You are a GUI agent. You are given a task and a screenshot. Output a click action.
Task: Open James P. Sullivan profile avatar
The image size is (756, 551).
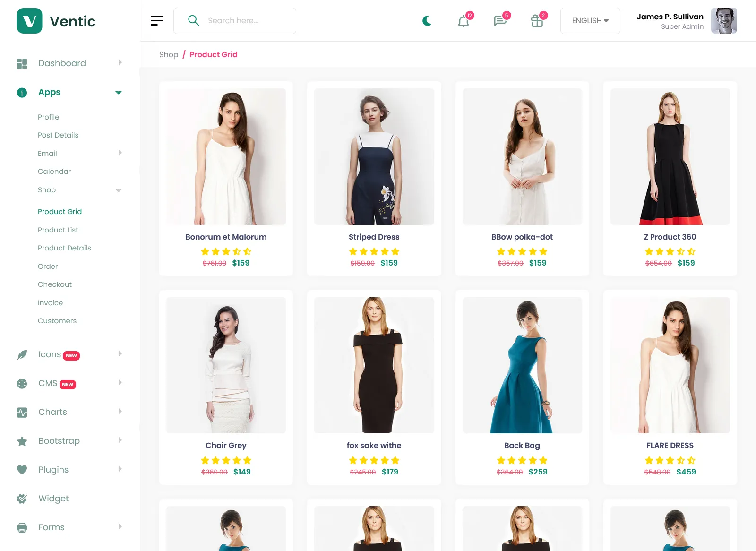(x=724, y=21)
